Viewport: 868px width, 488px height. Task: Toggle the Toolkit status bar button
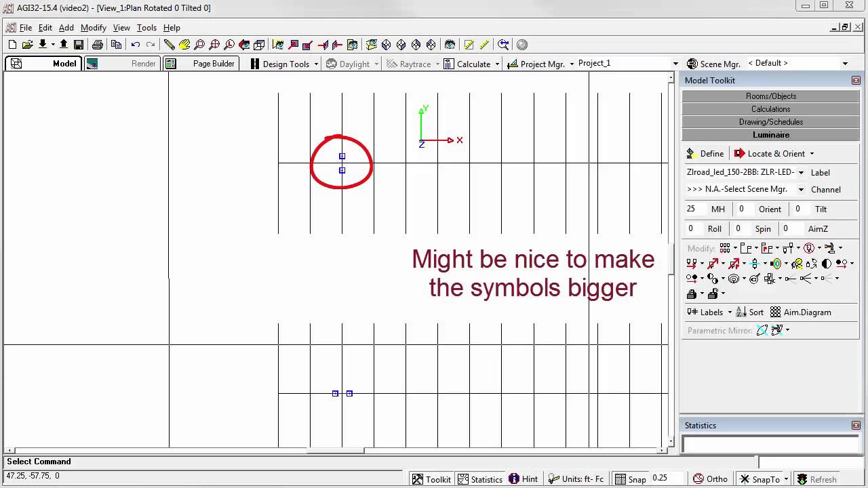[x=432, y=479]
